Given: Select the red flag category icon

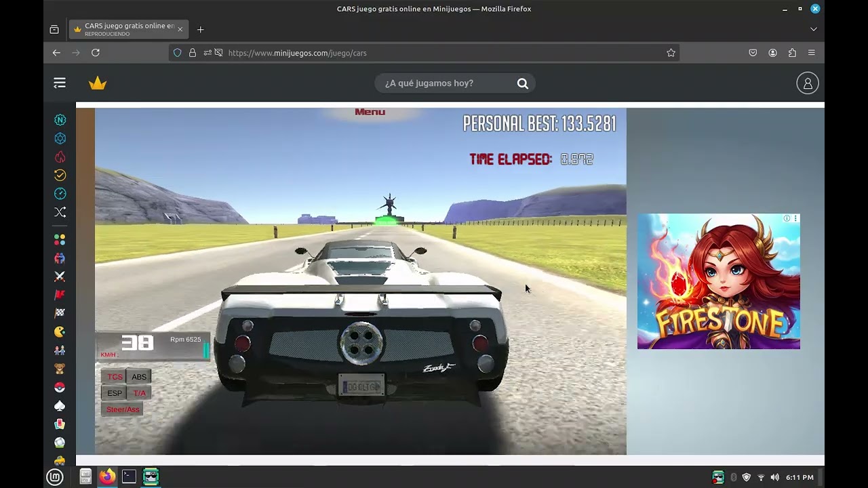Looking at the screenshot, I should tap(60, 295).
